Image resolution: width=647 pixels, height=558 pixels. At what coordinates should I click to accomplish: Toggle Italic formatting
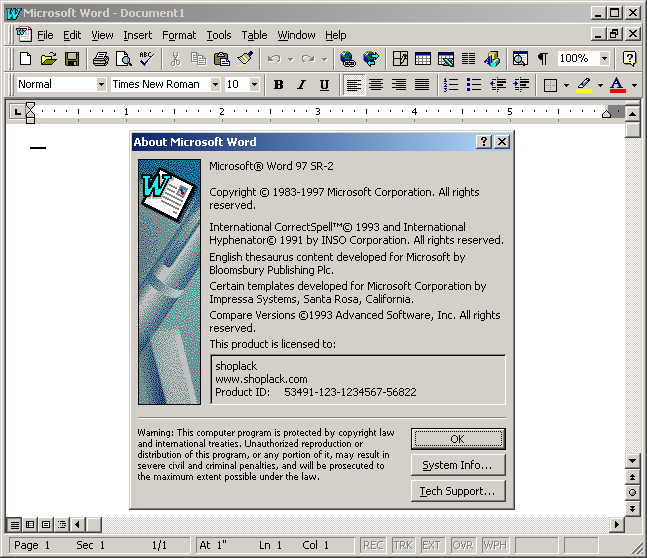(302, 85)
